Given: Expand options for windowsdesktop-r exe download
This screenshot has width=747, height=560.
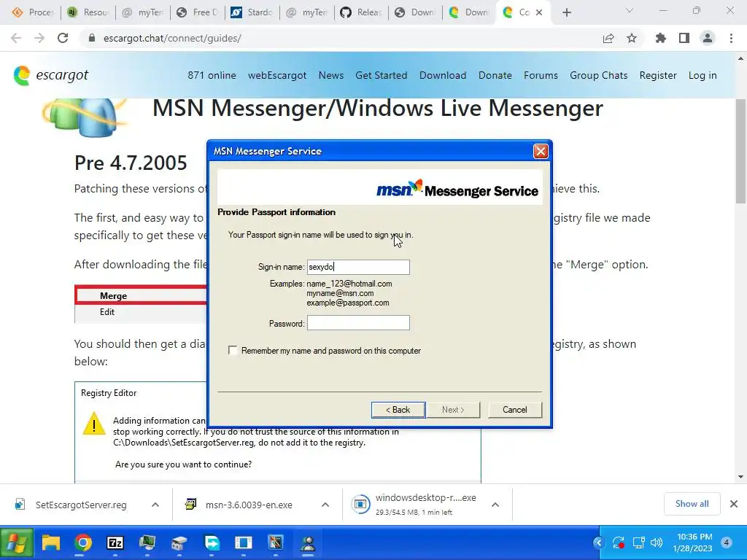Looking at the screenshot, I should [495, 505].
